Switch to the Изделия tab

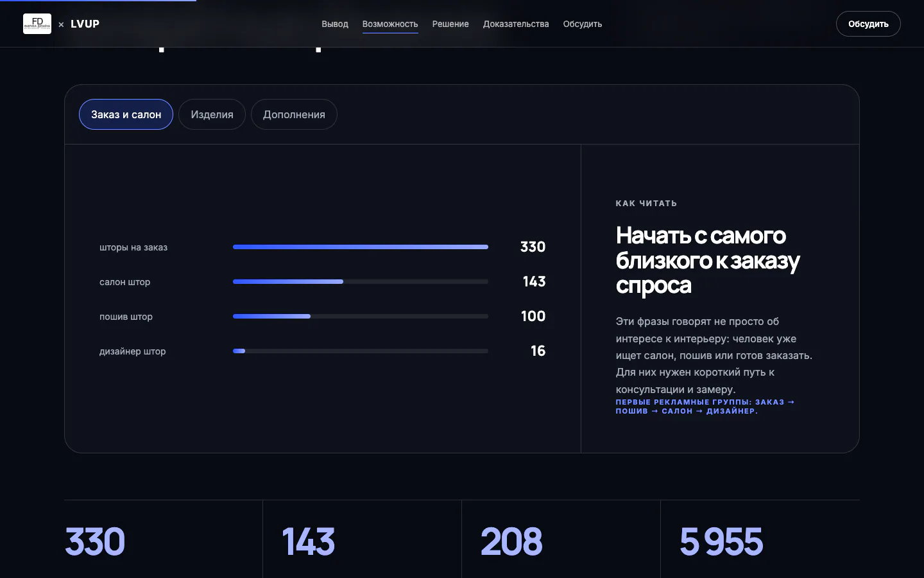point(212,114)
